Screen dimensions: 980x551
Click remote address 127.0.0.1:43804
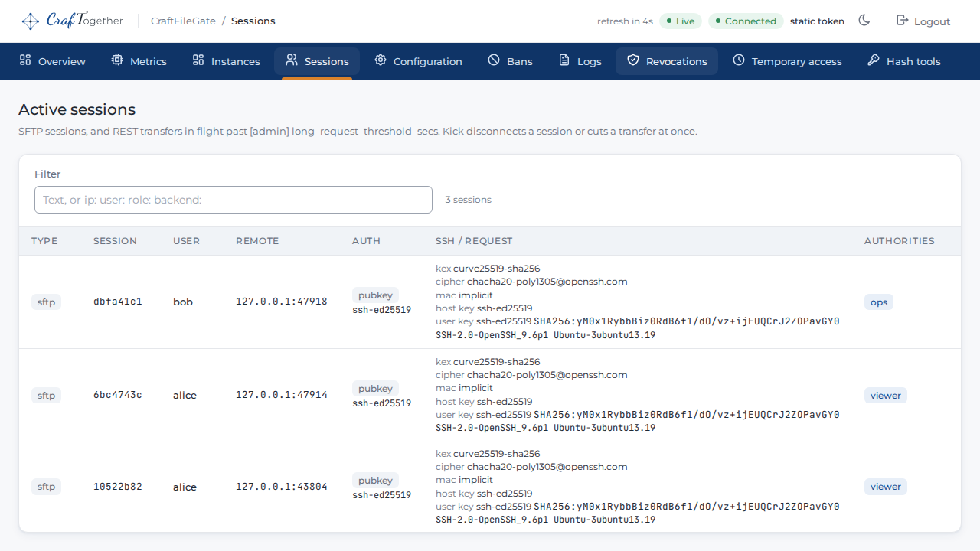click(x=282, y=487)
